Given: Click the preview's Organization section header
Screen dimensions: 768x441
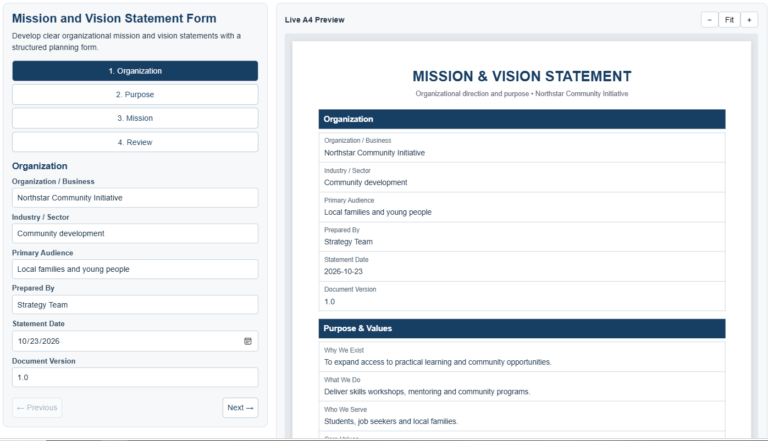Looking at the screenshot, I should pos(522,119).
